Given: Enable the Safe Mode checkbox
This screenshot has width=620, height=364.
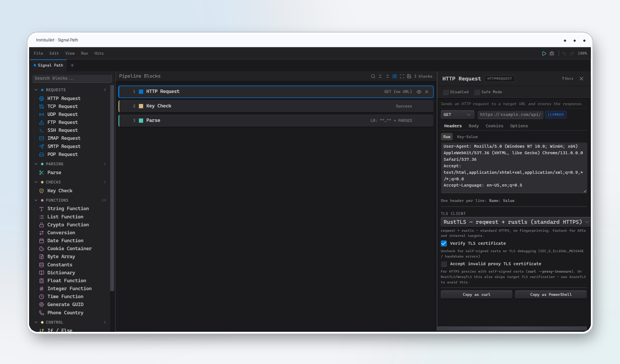Looking at the screenshot, I should pyautogui.click(x=477, y=92).
